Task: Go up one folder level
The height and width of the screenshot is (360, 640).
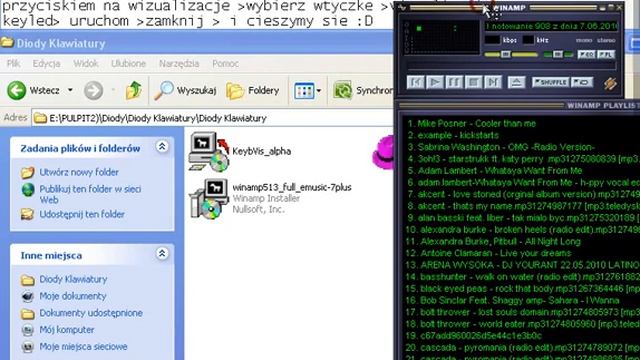Action: click(x=133, y=90)
